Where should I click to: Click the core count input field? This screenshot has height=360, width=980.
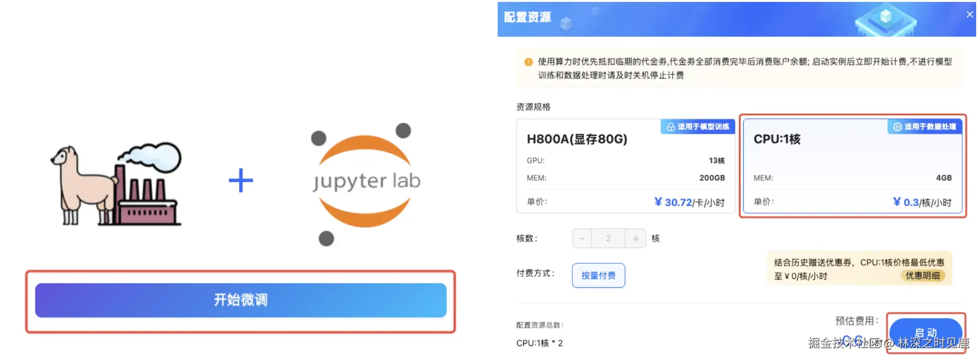(608, 238)
